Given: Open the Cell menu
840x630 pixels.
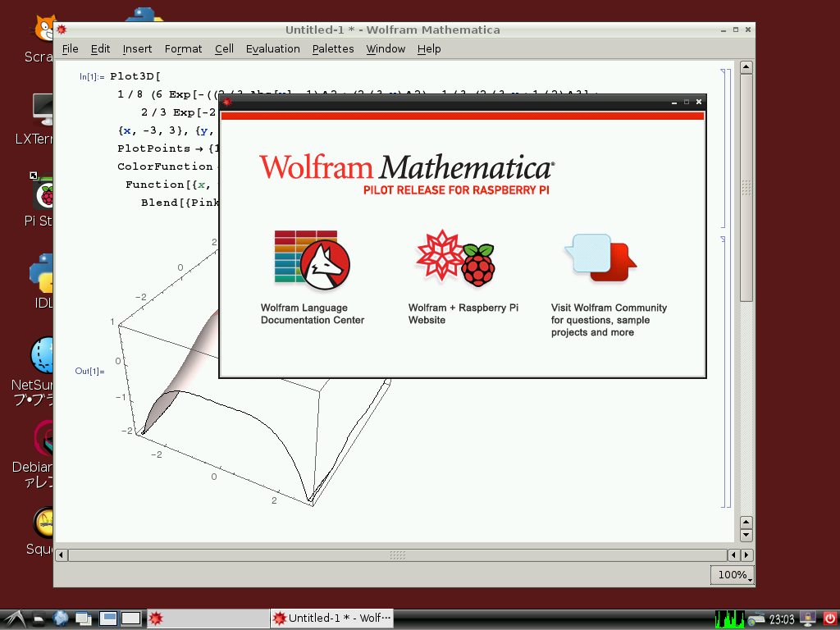Looking at the screenshot, I should 224,48.
